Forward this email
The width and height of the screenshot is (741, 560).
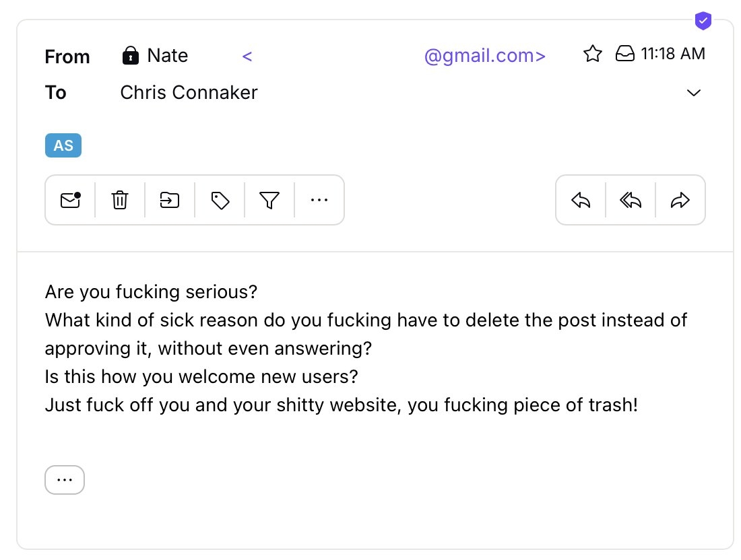(x=680, y=200)
